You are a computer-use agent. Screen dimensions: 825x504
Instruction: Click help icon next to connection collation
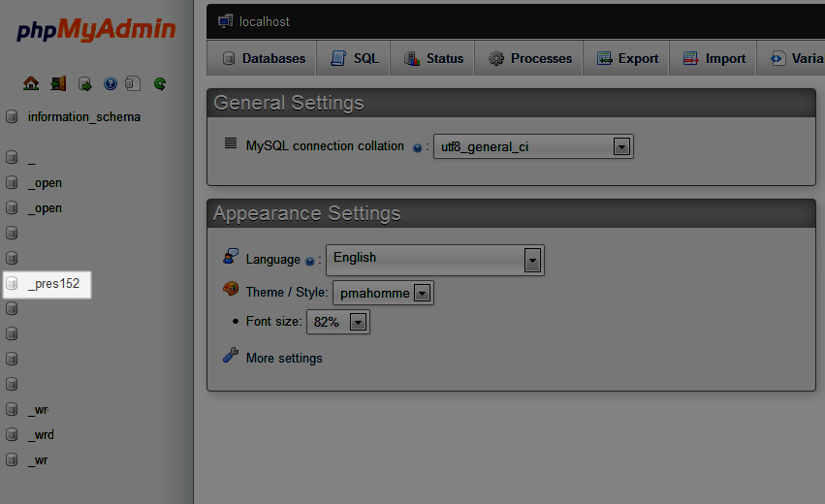coord(417,148)
